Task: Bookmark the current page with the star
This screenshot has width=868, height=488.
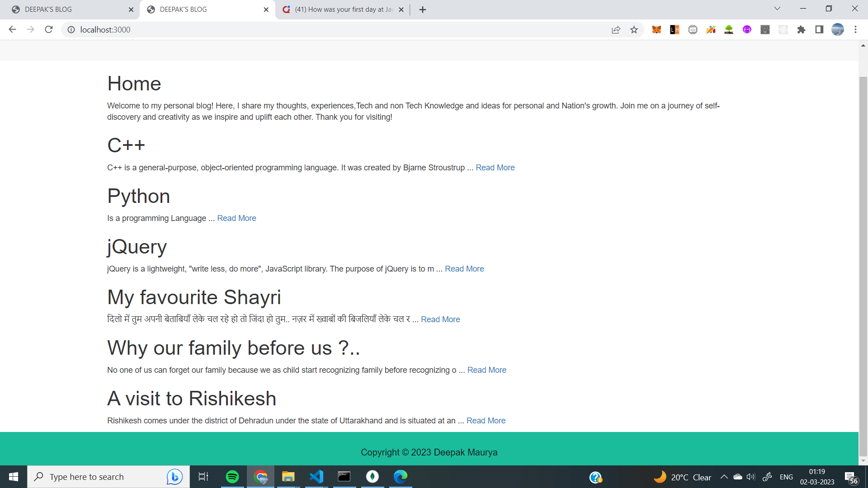Action: click(634, 29)
